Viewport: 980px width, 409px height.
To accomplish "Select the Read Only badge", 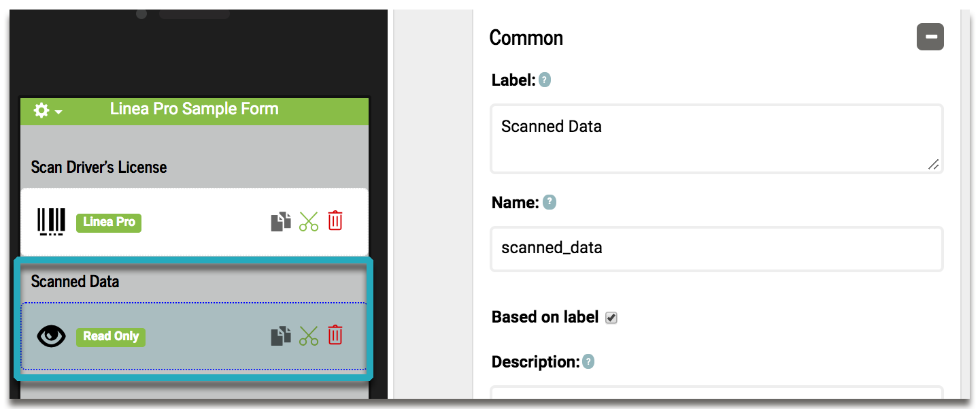I will pos(111,336).
